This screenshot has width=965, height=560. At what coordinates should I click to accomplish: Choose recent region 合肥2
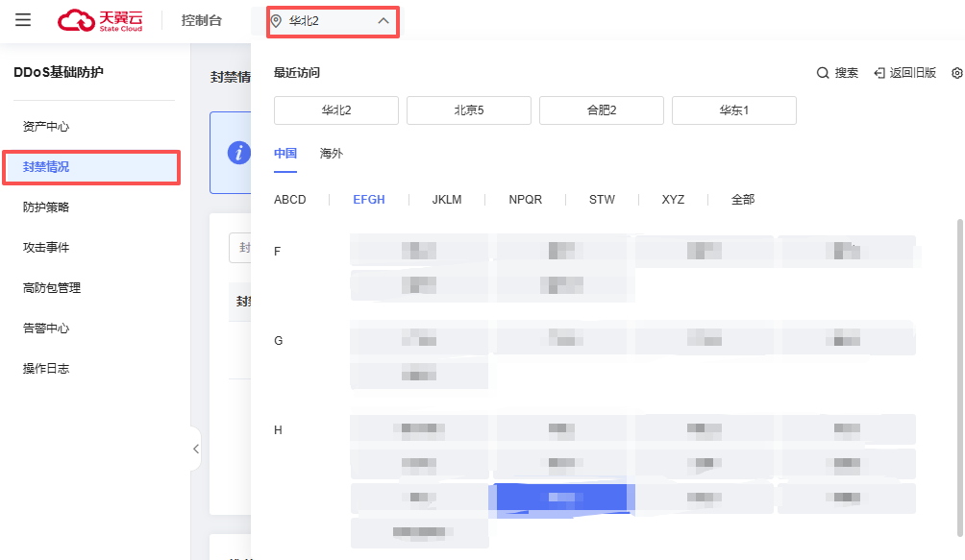pyautogui.click(x=602, y=110)
